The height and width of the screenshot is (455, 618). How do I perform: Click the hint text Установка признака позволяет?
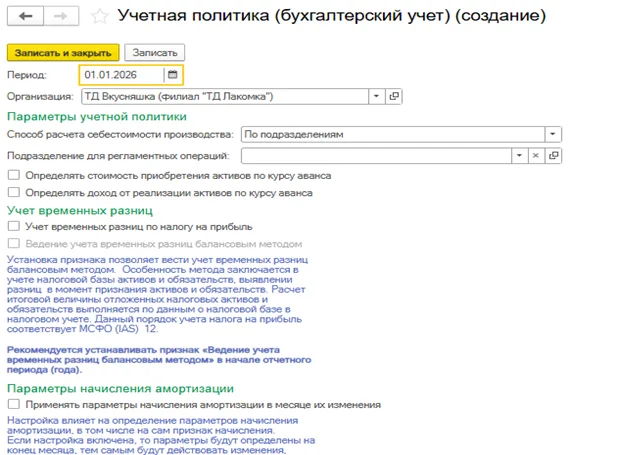point(158,294)
